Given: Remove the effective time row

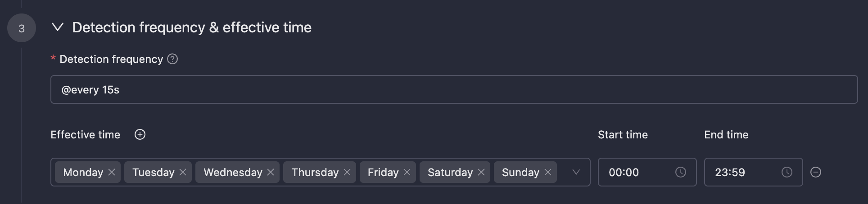Looking at the screenshot, I should coord(815,172).
